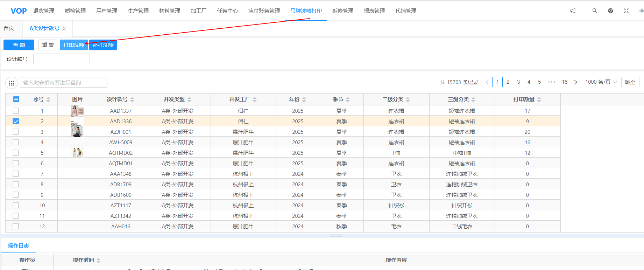
Task: Sort by 打印数量 column
Action: point(539,100)
